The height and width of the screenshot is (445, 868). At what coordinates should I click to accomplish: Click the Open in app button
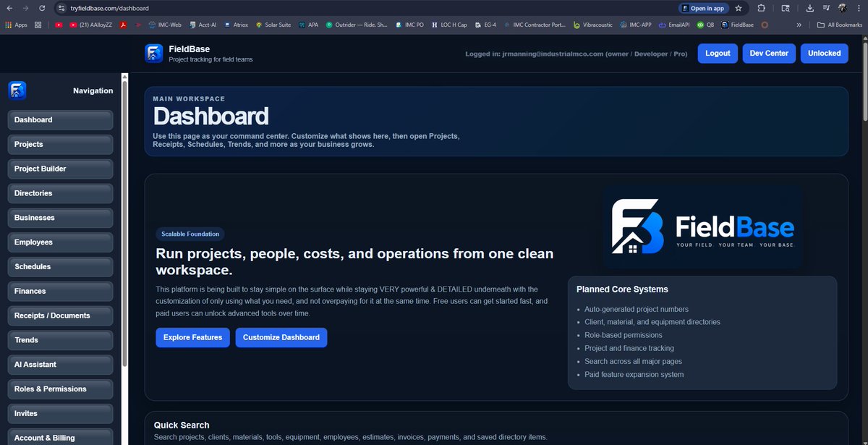[x=703, y=8]
